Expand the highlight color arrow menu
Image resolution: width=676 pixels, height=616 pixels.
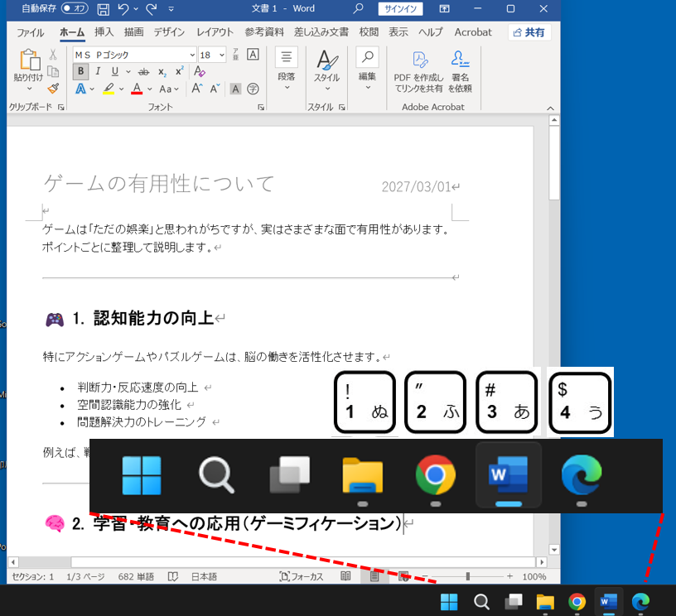122,89
